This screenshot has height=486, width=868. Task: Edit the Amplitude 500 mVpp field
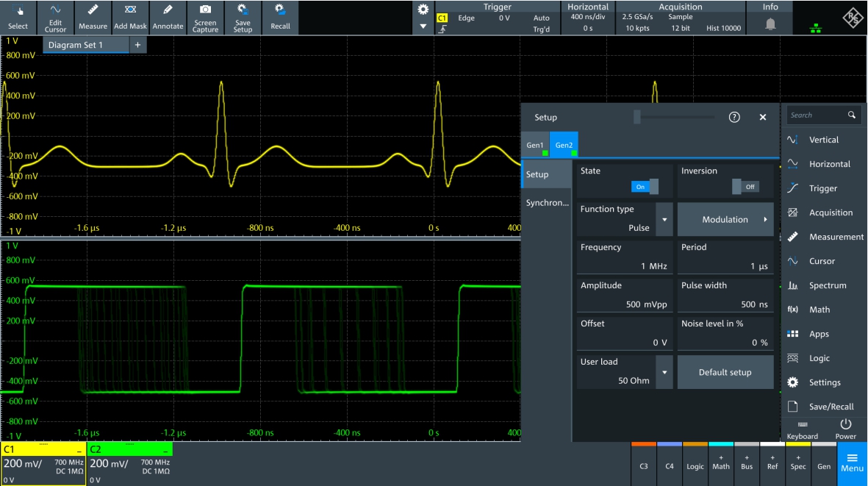pos(625,296)
